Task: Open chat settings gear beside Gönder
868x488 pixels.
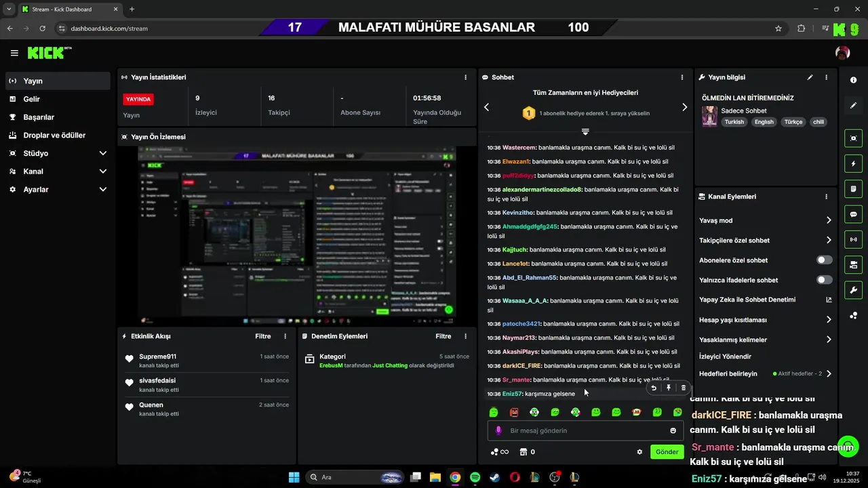Action: tap(639, 452)
